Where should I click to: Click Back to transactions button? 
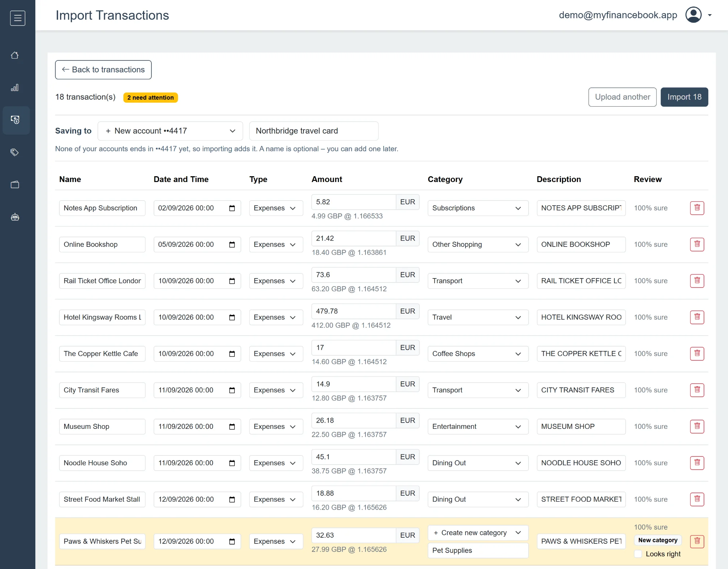tap(103, 70)
